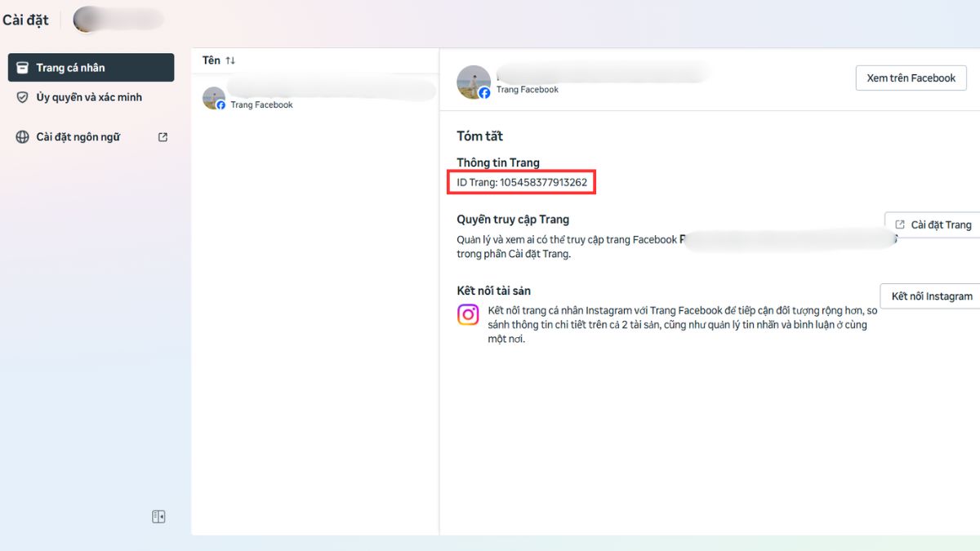Click Trang Facebook label under header name
This screenshot has width=980, height=551.
528,90
